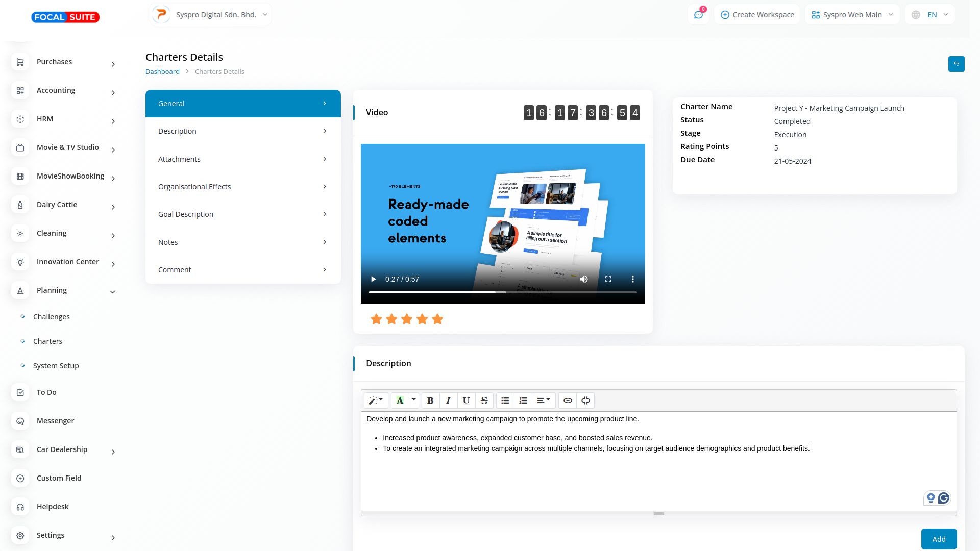This screenshot has width=980, height=551.
Task: Switch to the Attachments tab
Action: 243,159
